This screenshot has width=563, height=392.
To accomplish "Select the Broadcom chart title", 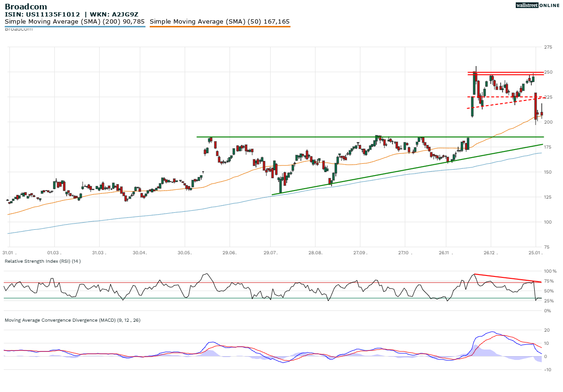I will click(x=26, y=7).
